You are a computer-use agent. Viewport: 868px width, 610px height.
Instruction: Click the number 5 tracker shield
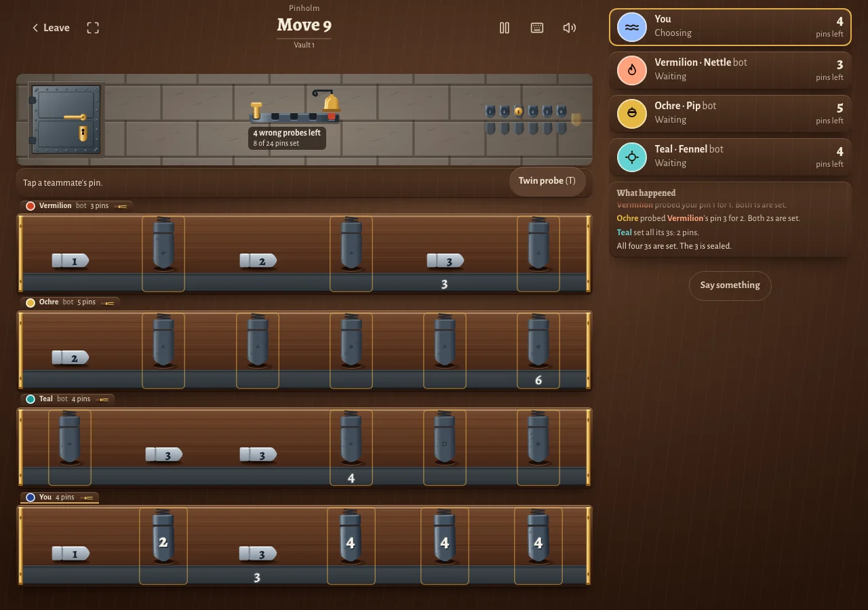[x=547, y=111]
